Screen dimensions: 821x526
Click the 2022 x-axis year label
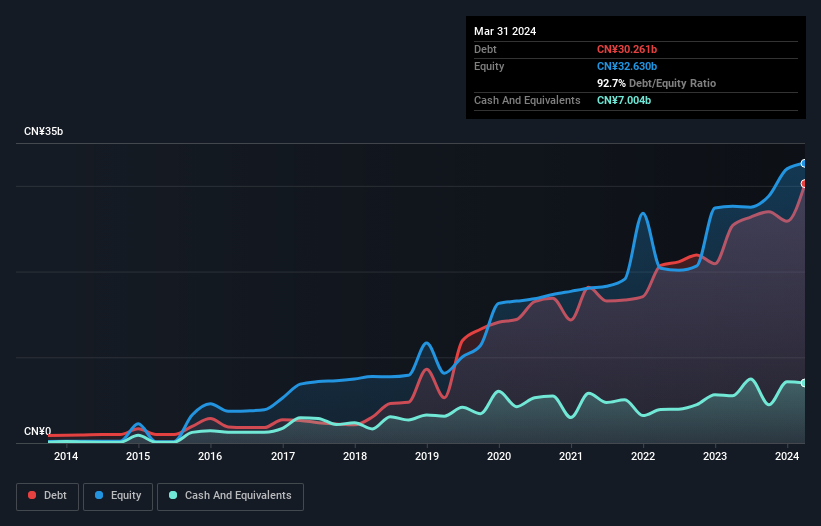(x=643, y=457)
